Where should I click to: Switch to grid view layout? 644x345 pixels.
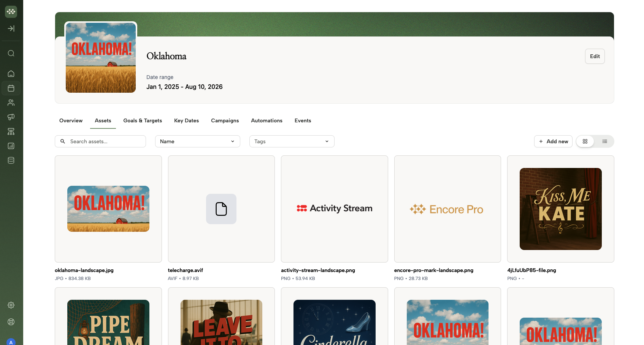(585, 141)
